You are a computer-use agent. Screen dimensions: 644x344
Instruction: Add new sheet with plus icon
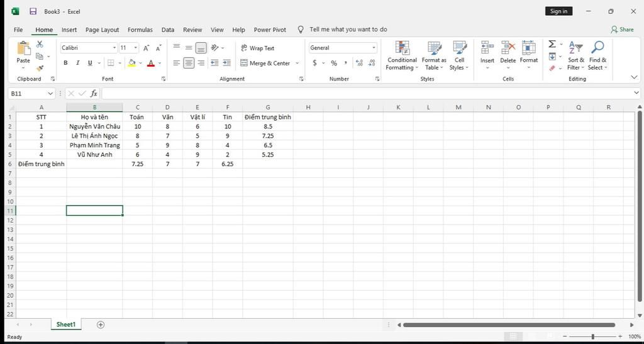[x=101, y=325]
